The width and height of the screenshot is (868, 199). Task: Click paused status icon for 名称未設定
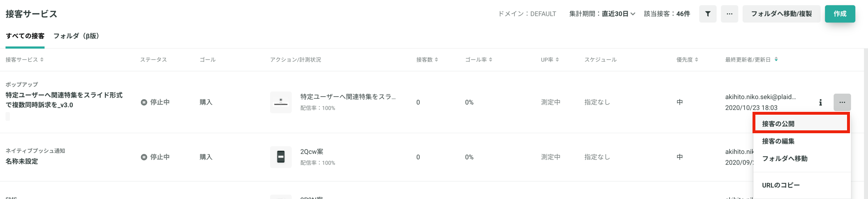click(144, 157)
